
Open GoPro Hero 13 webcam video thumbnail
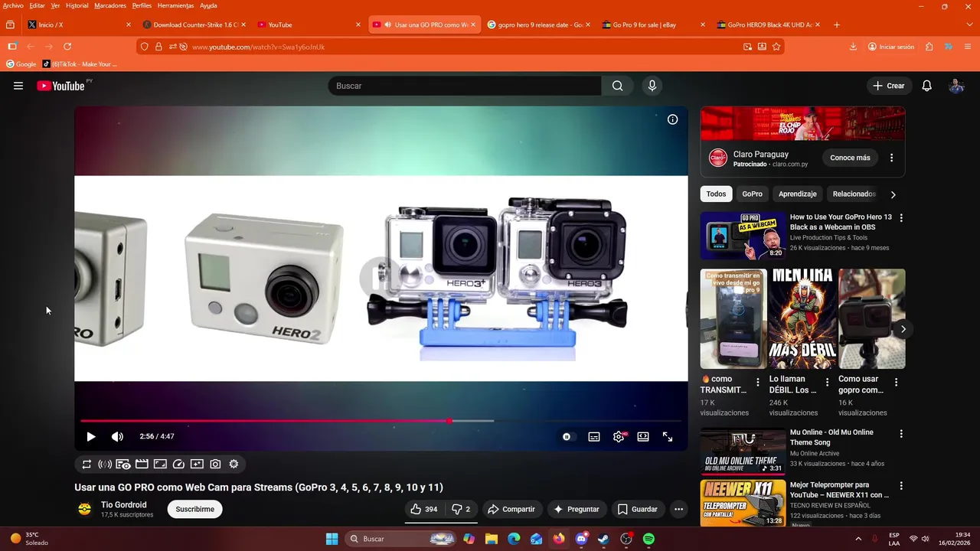coord(743,236)
